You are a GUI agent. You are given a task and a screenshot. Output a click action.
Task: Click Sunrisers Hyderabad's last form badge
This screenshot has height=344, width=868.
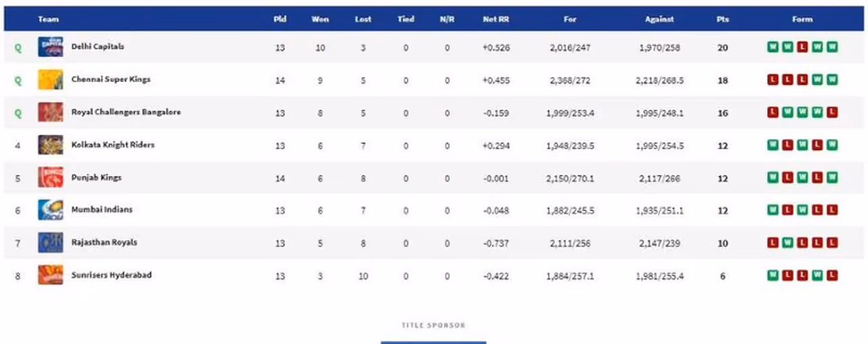832,275
